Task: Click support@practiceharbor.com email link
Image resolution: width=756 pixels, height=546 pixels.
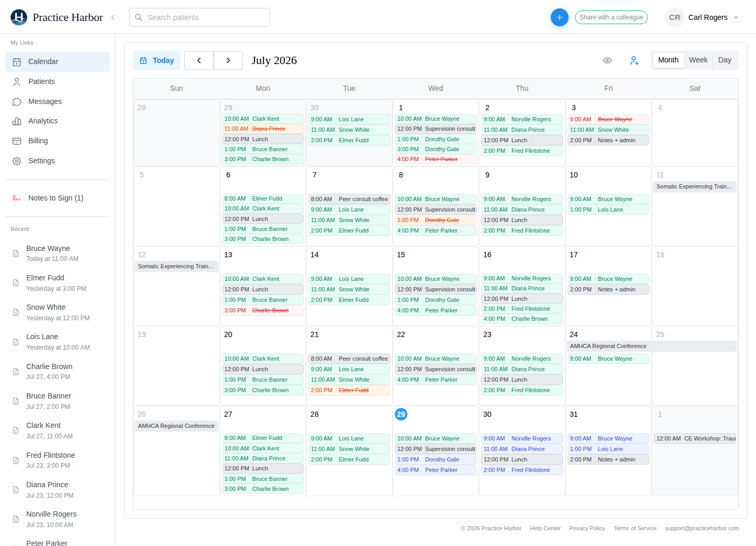Action: (701, 529)
